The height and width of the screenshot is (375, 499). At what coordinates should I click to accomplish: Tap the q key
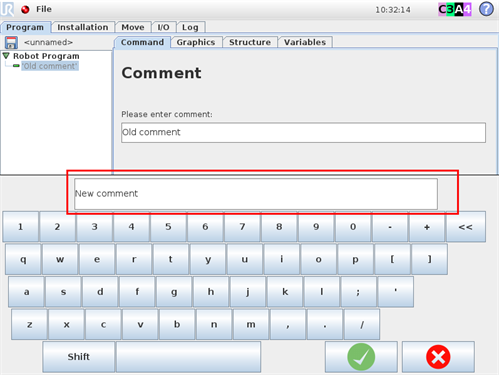(23, 259)
